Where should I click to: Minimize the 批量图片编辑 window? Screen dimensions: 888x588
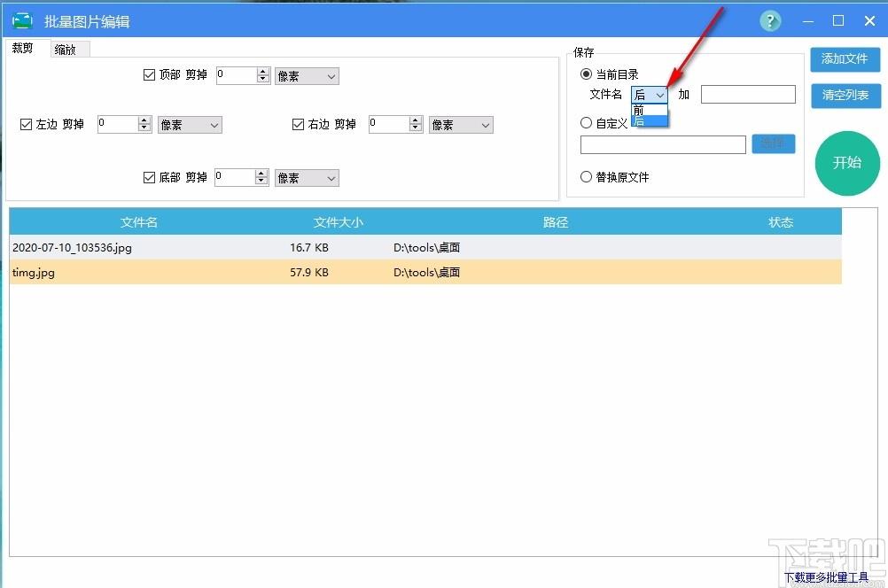click(x=808, y=21)
